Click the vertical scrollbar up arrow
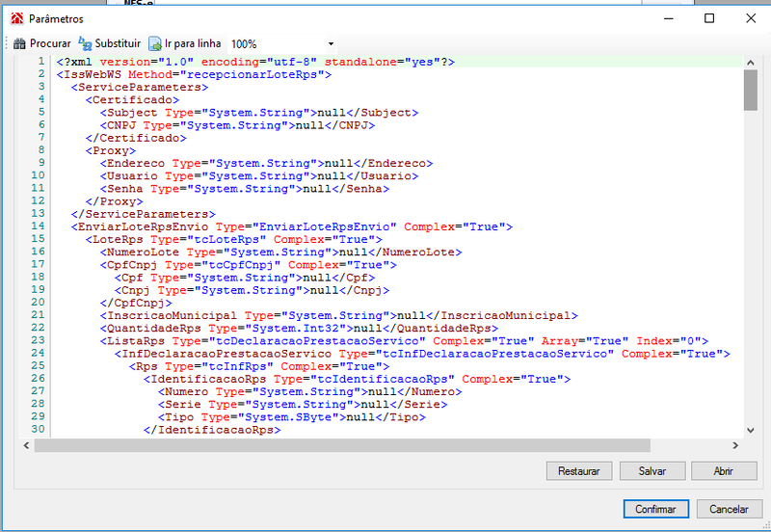This screenshot has height=532, width=771. tap(751, 63)
